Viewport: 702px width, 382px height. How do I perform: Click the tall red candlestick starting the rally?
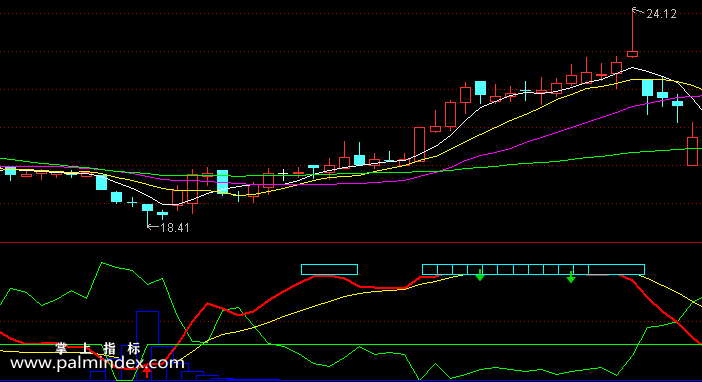(x=419, y=143)
